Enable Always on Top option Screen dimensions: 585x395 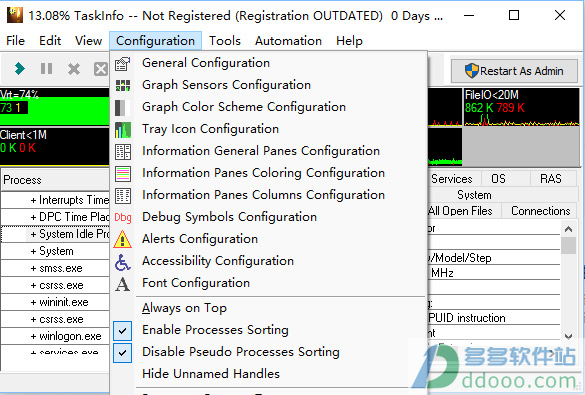[x=184, y=308]
